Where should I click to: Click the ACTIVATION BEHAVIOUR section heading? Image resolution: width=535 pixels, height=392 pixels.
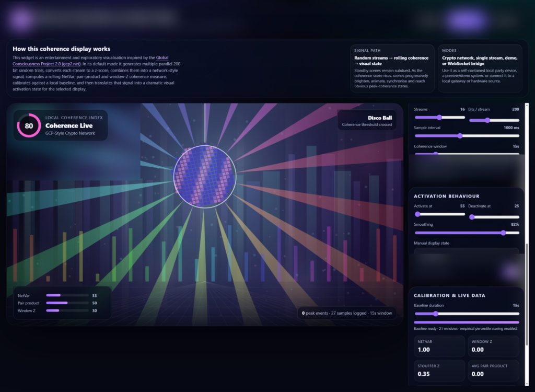click(x=447, y=197)
